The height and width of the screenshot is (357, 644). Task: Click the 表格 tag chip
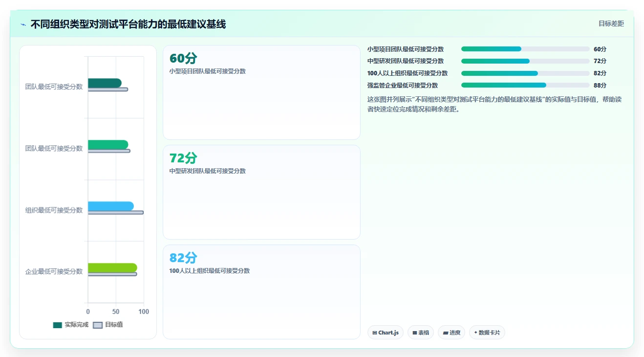click(x=420, y=333)
